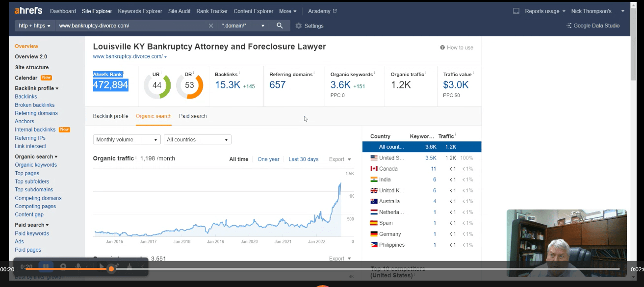Click the How to use help icon
This screenshot has width=644, height=287.
click(x=442, y=48)
